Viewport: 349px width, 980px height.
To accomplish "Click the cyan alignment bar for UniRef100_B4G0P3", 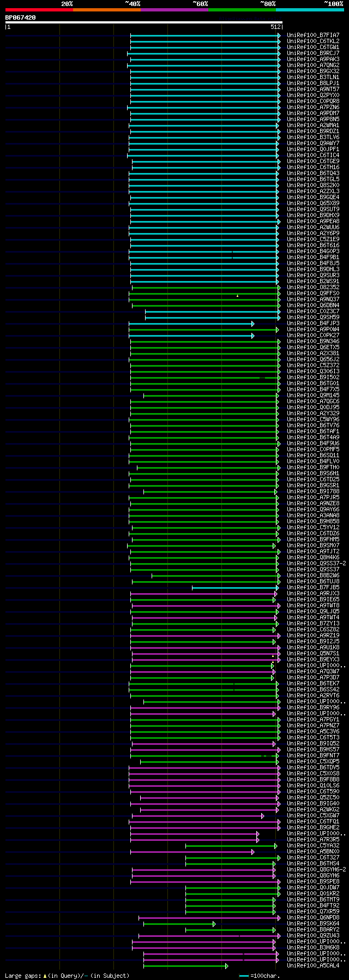I will point(203,252).
